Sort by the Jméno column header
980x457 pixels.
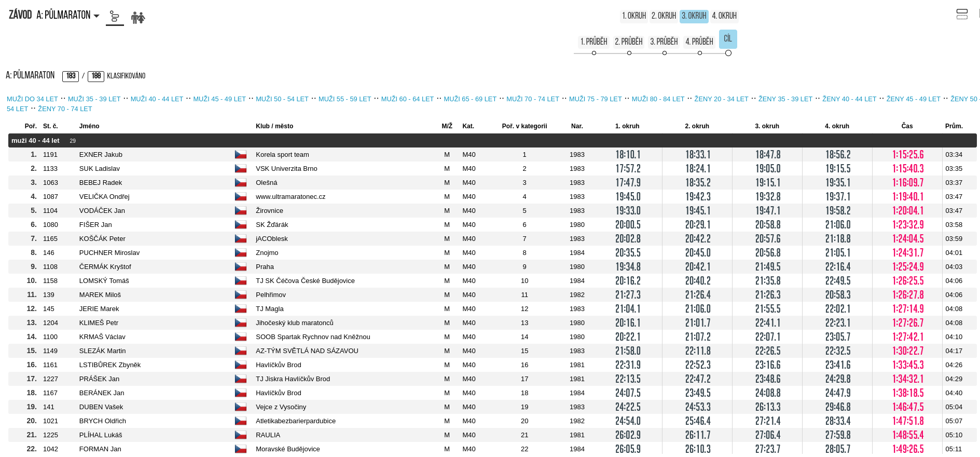(x=89, y=126)
